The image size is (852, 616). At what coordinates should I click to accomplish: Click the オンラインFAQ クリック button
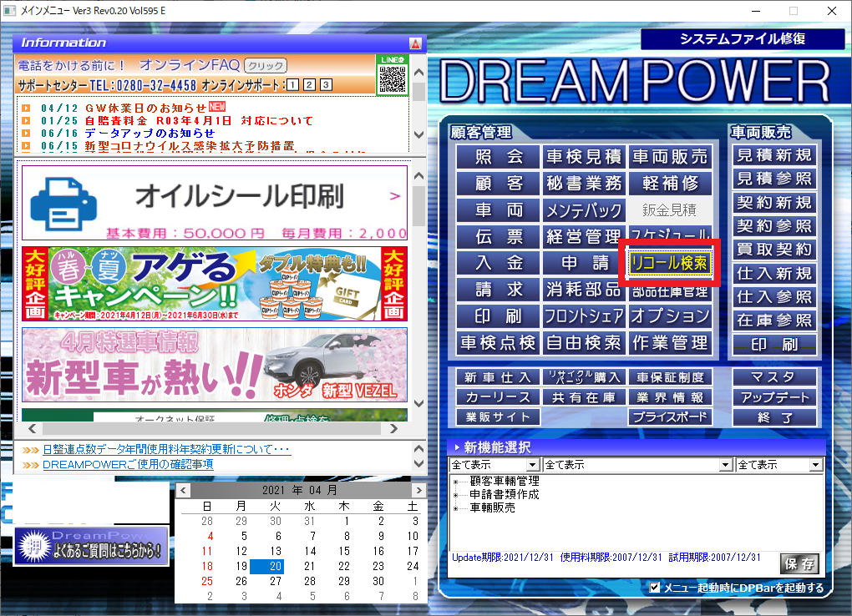266,66
